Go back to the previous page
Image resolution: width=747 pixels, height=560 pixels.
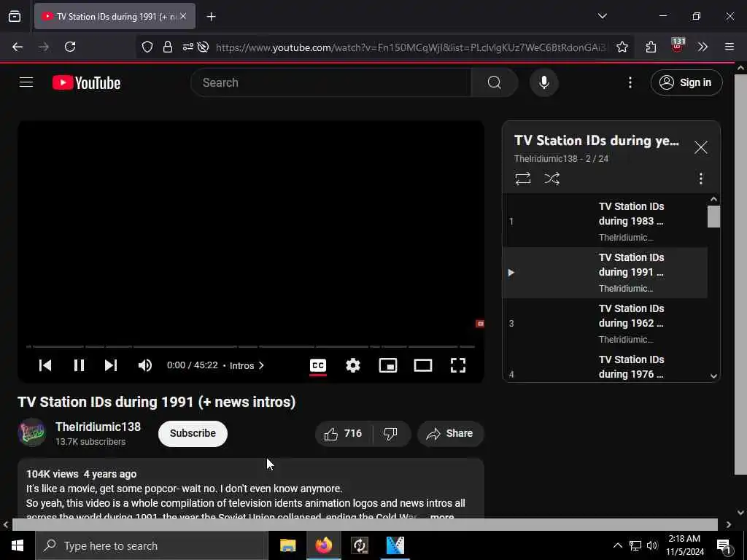coord(18,47)
